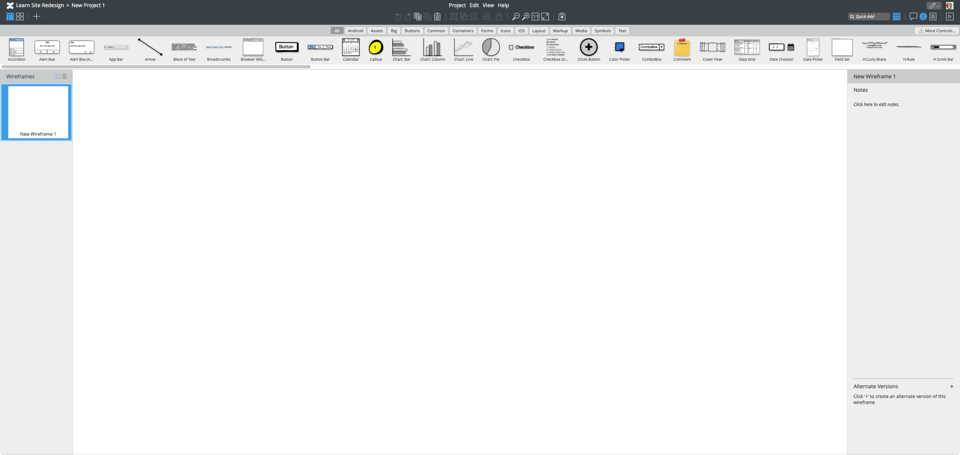Click the copy icon in toolbar
The image size is (960, 455).
418,17
